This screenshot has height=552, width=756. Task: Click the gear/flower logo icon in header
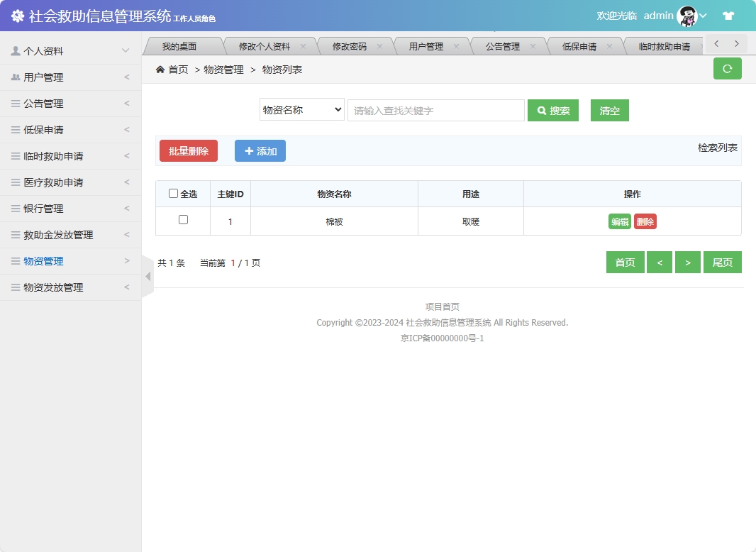point(17,14)
